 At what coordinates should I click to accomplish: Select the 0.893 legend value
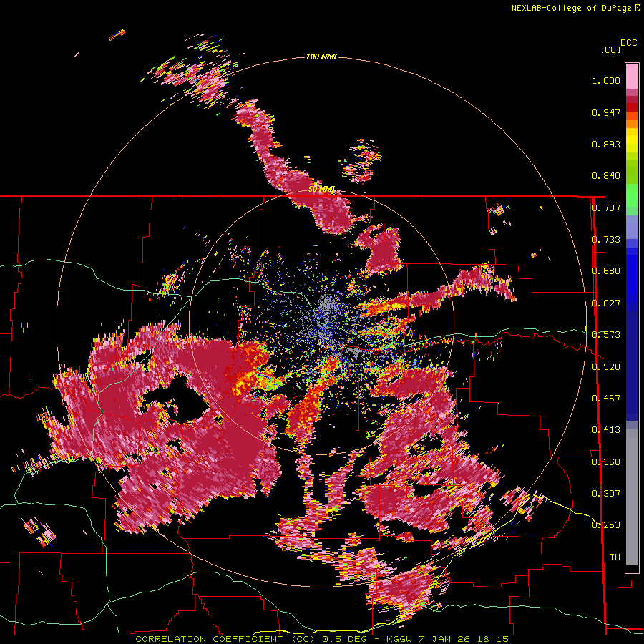[606, 144]
